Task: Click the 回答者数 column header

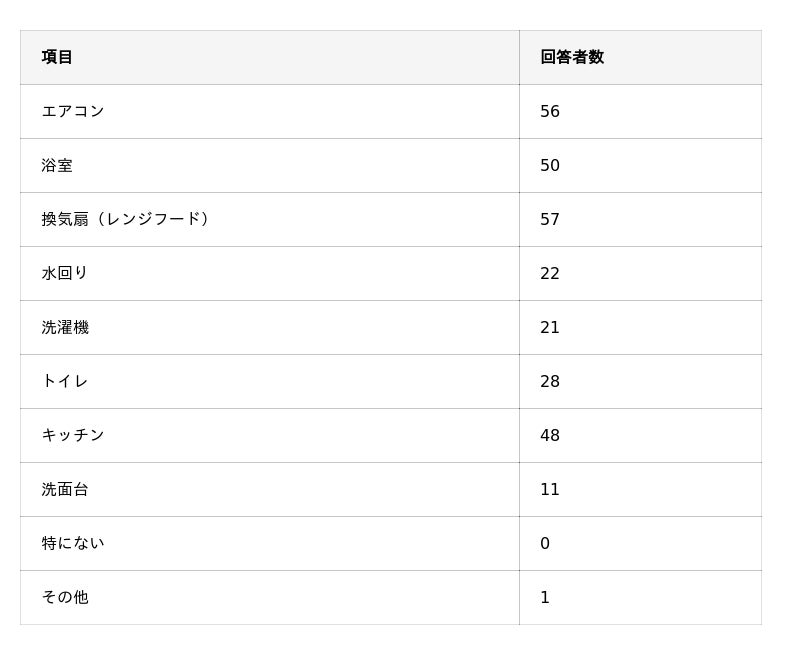Action: click(x=572, y=57)
